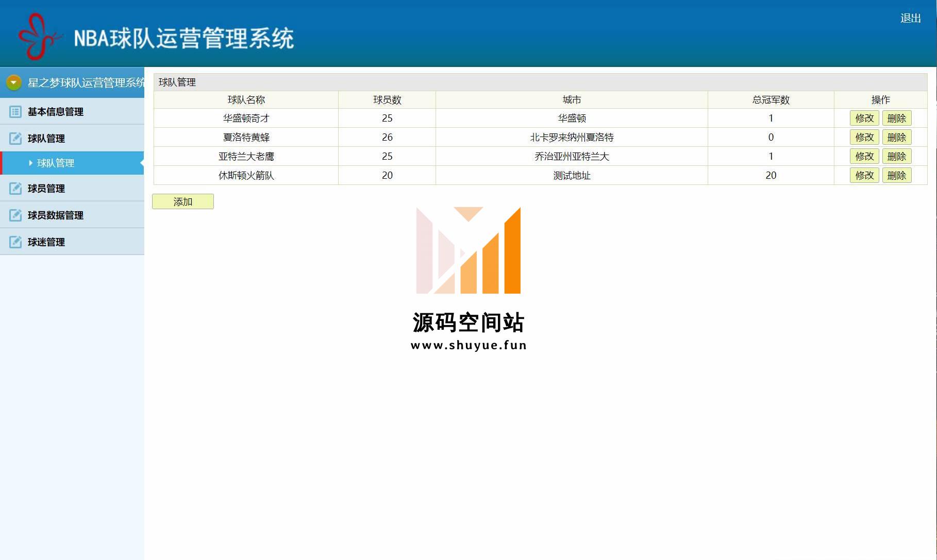Click the edit icon beside 球迷管理

(15, 242)
